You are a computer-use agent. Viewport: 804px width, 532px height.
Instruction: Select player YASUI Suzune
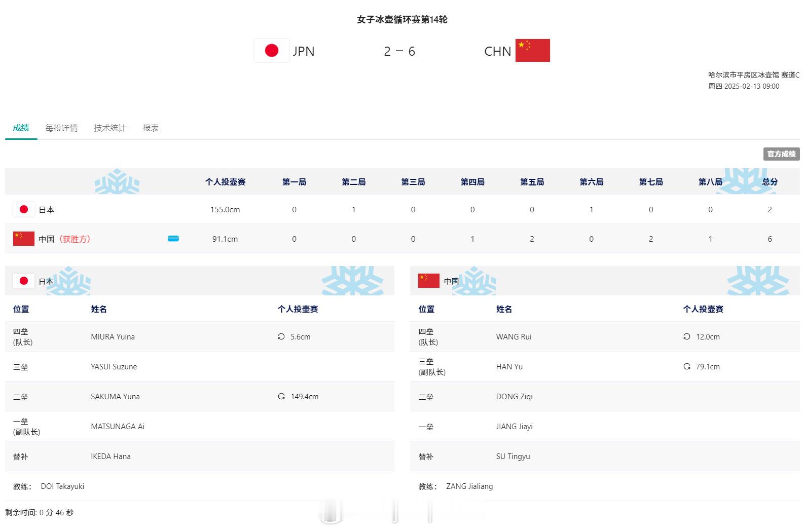point(114,367)
